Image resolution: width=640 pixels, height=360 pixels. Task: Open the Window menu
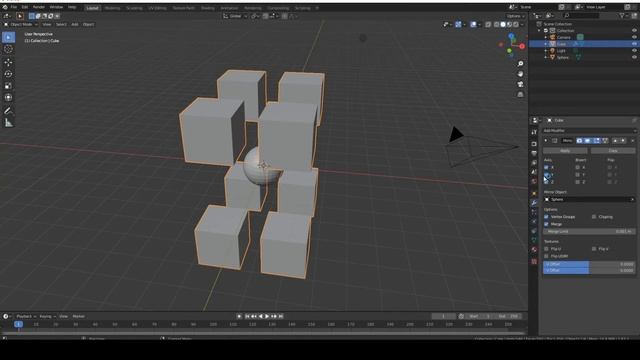point(56,7)
